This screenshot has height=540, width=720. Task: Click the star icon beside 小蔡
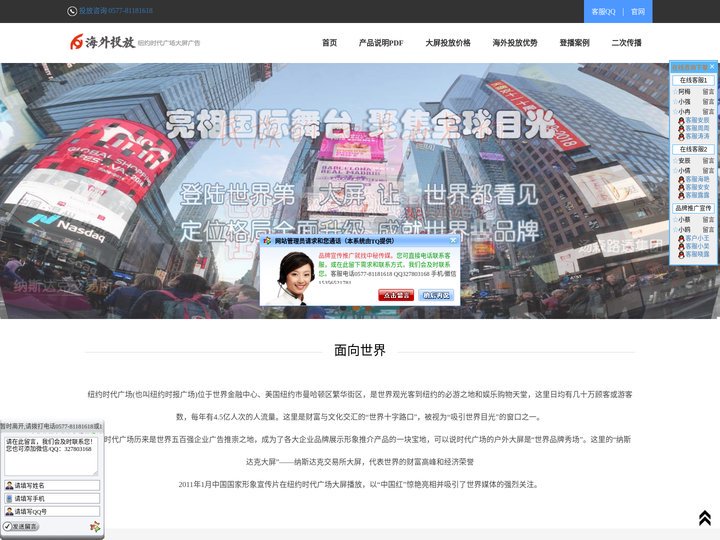tap(675, 219)
